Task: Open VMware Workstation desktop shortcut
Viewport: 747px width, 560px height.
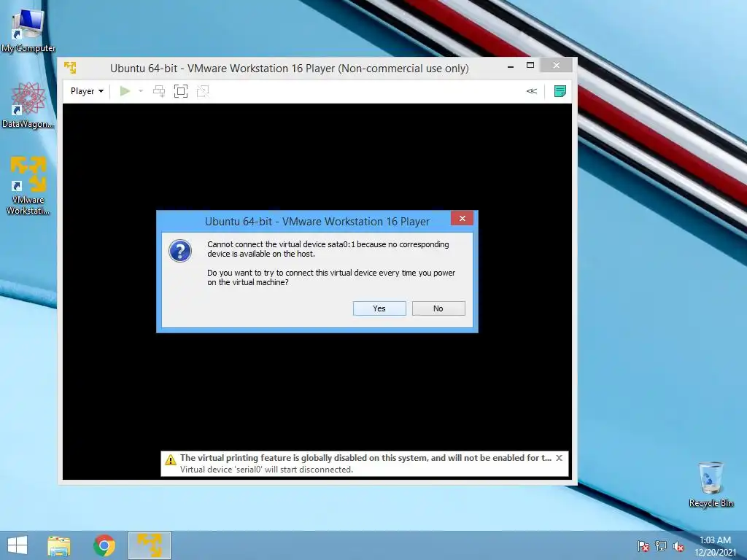Action: coord(28,186)
